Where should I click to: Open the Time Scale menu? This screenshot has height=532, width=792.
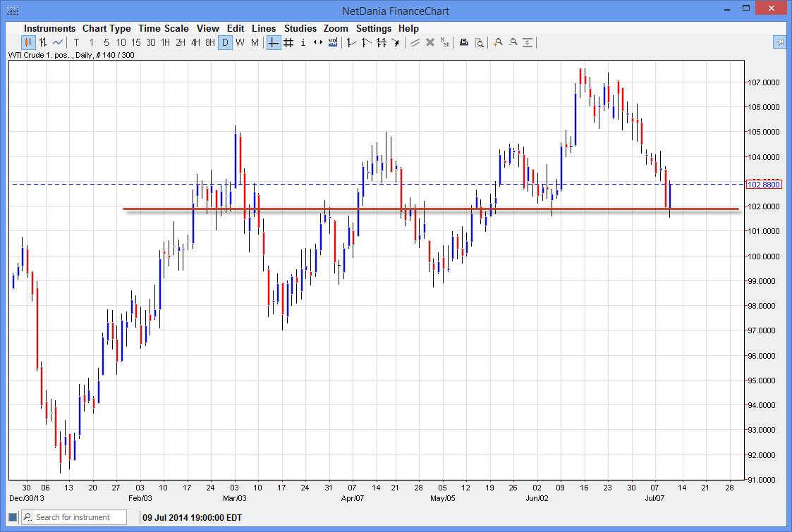[x=164, y=28]
